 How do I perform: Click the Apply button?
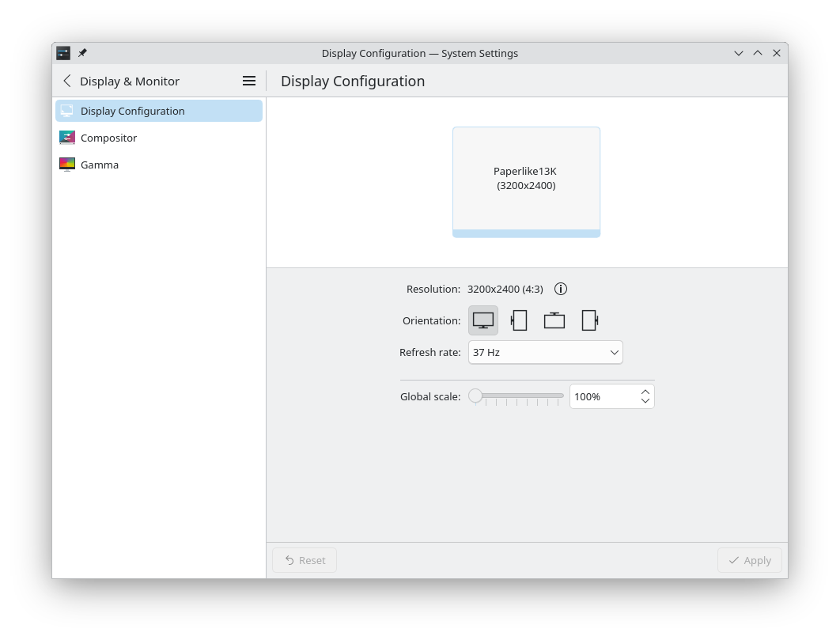click(x=750, y=560)
